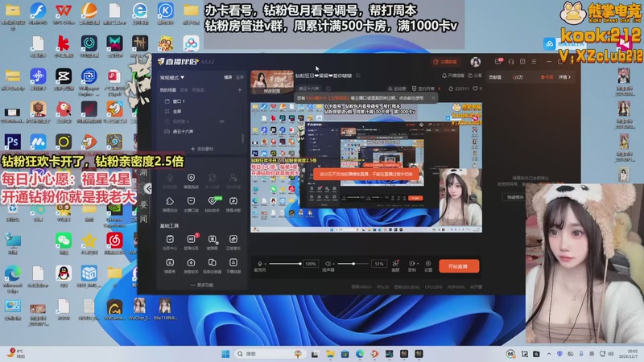The width and height of the screenshot is (644, 362).
Task: Mute the 扬声器 speaker icon
Action: 328,264
